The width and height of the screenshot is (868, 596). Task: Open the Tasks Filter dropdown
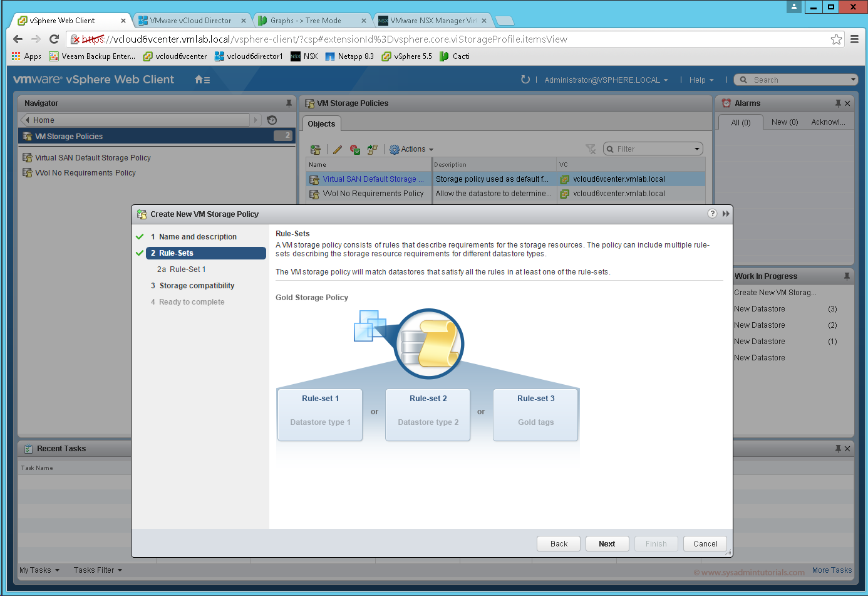tap(98, 570)
